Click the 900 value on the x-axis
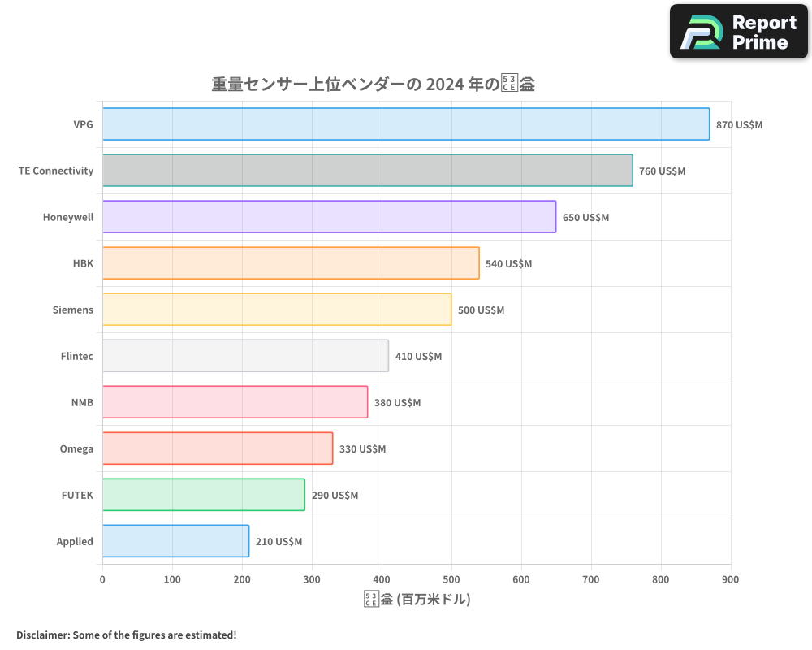Screen dimensions: 812x650 point(730,579)
